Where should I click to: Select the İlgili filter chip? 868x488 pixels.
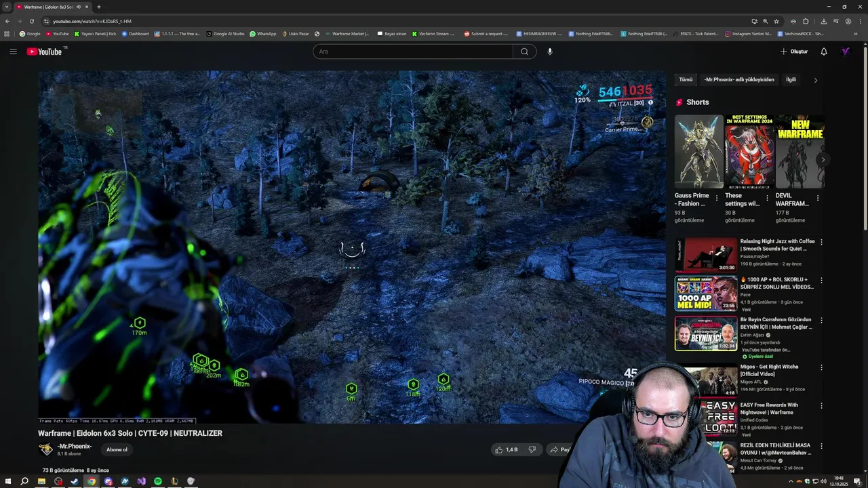[791, 79]
